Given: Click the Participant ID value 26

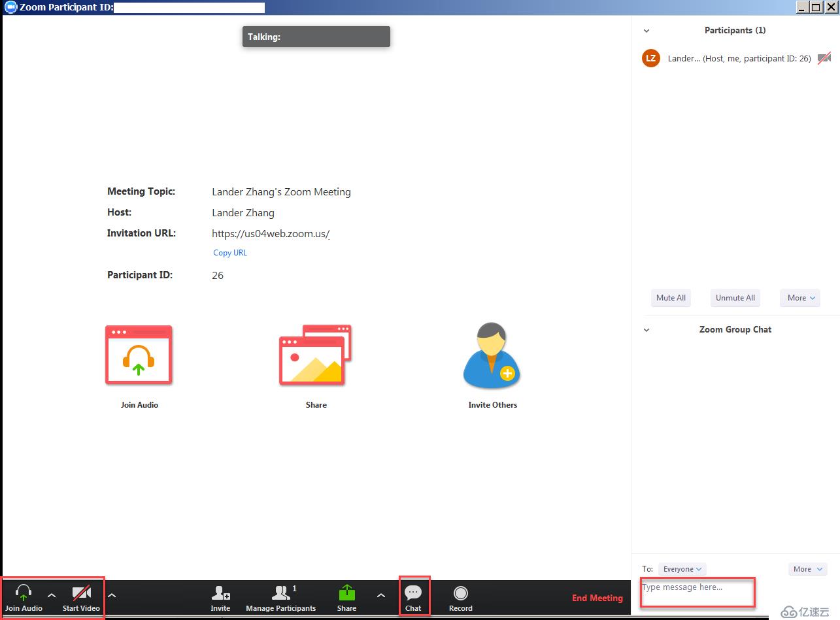Looking at the screenshot, I should [218, 276].
